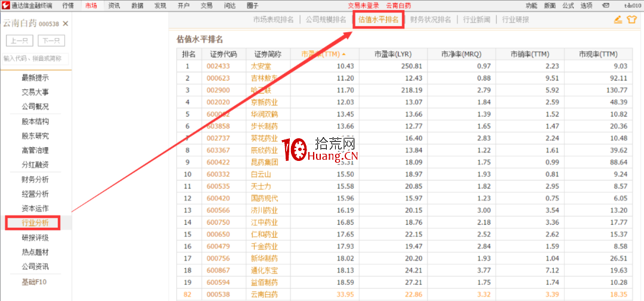
Task: Sort by 市净率(MRQ) column header
Action: tap(461, 54)
